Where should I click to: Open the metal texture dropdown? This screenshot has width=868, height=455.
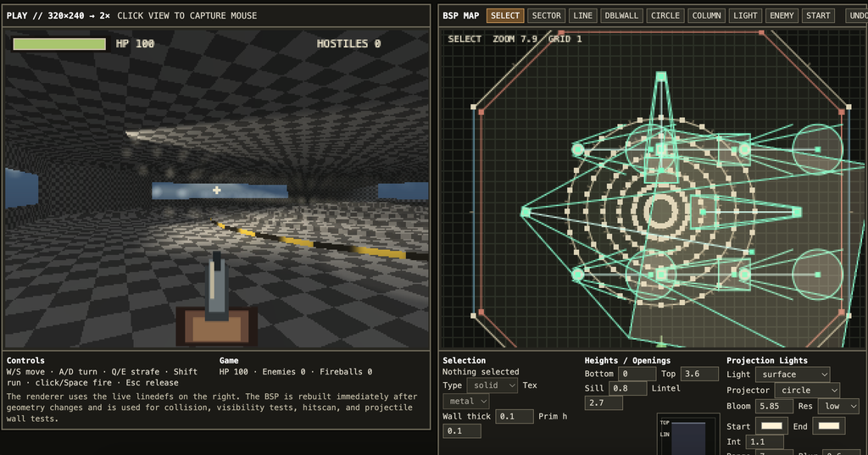pos(466,402)
